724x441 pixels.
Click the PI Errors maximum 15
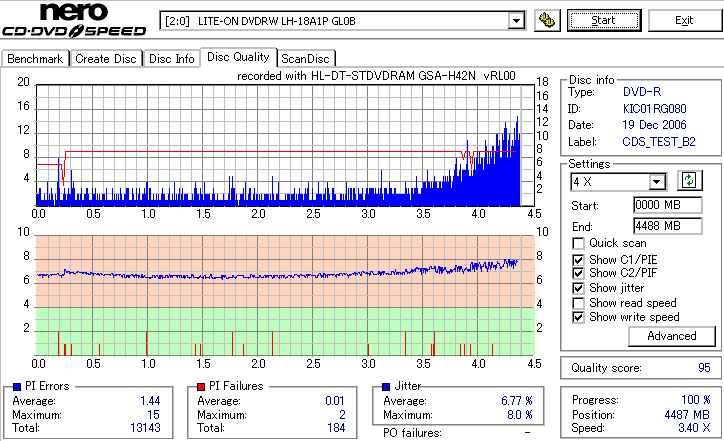(x=154, y=415)
